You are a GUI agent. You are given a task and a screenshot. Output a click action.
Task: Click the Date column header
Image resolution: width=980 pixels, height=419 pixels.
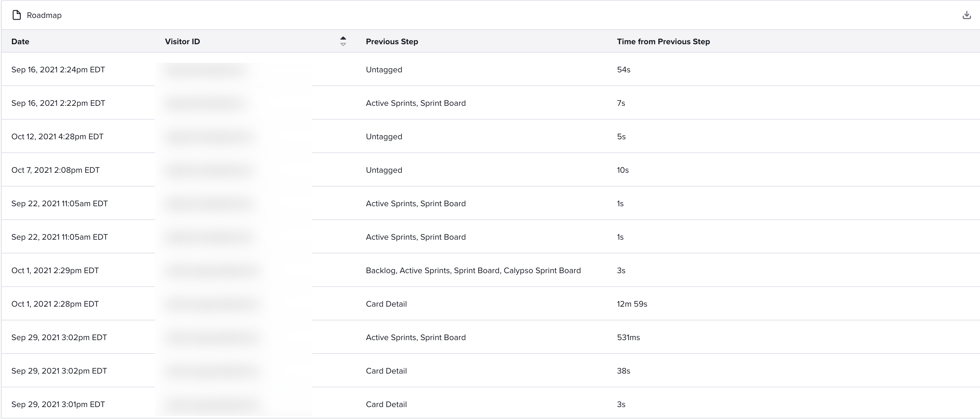(x=20, y=42)
